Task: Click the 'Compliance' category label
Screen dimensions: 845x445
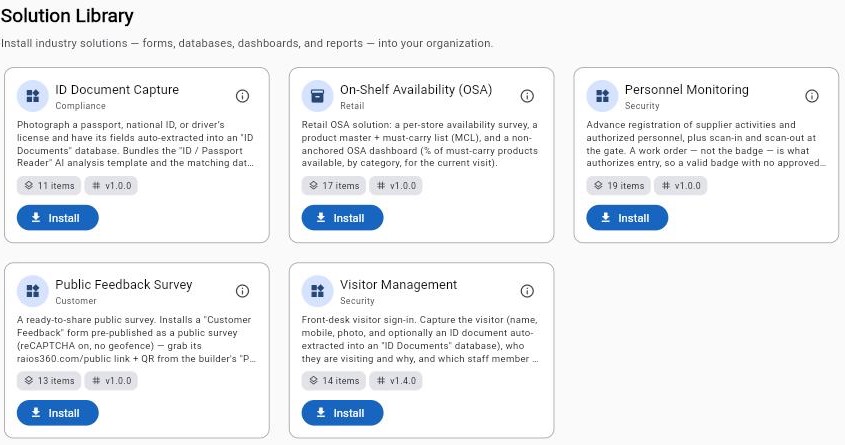Action: [80, 106]
